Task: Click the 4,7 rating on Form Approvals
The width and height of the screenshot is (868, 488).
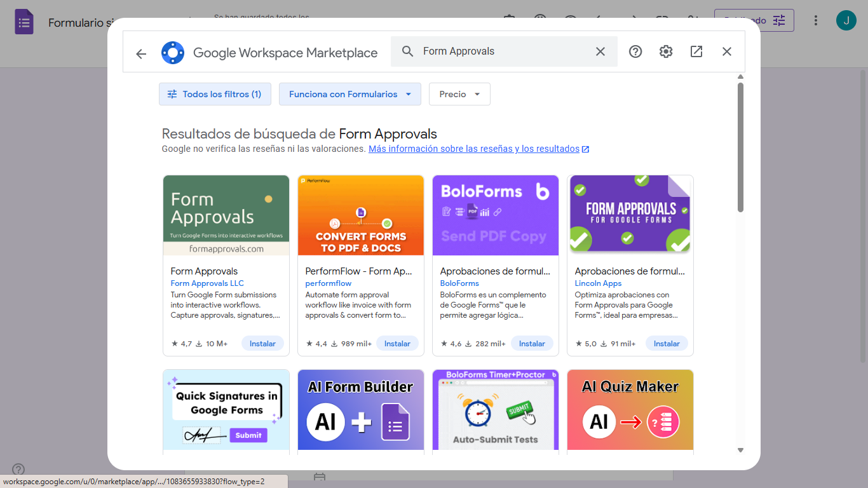Action: (182, 344)
